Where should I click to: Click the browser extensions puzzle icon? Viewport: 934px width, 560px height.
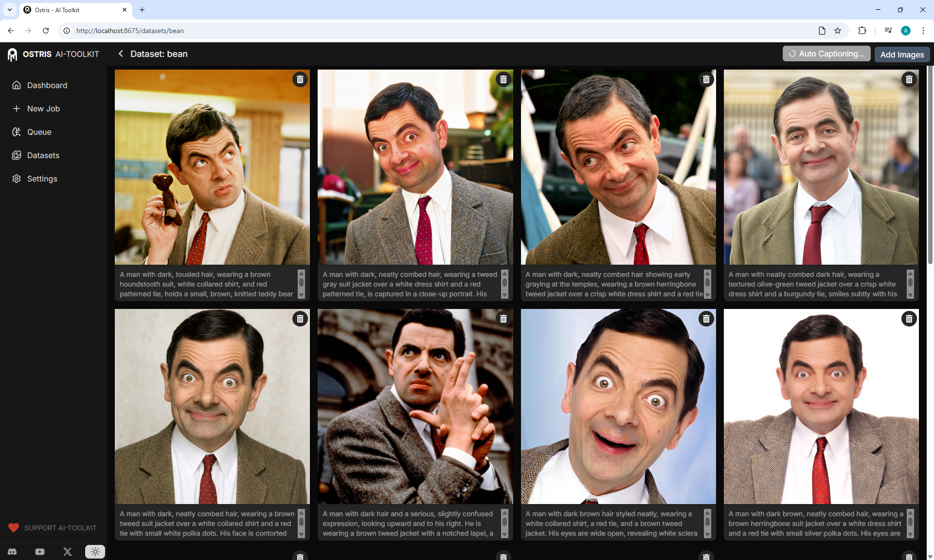click(x=862, y=31)
